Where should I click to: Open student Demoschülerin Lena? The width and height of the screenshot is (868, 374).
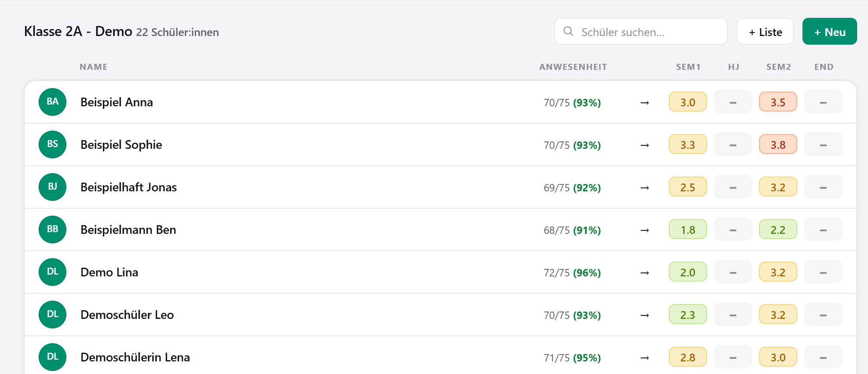point(135,357)
